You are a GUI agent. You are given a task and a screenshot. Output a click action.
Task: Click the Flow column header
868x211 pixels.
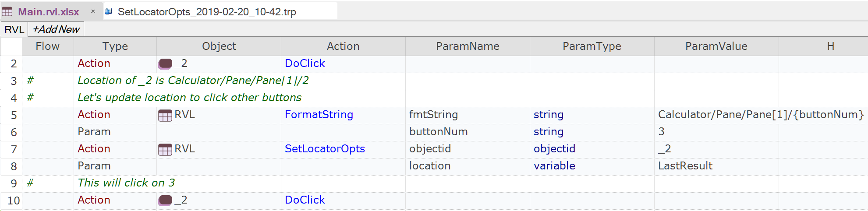pos(47,46)
